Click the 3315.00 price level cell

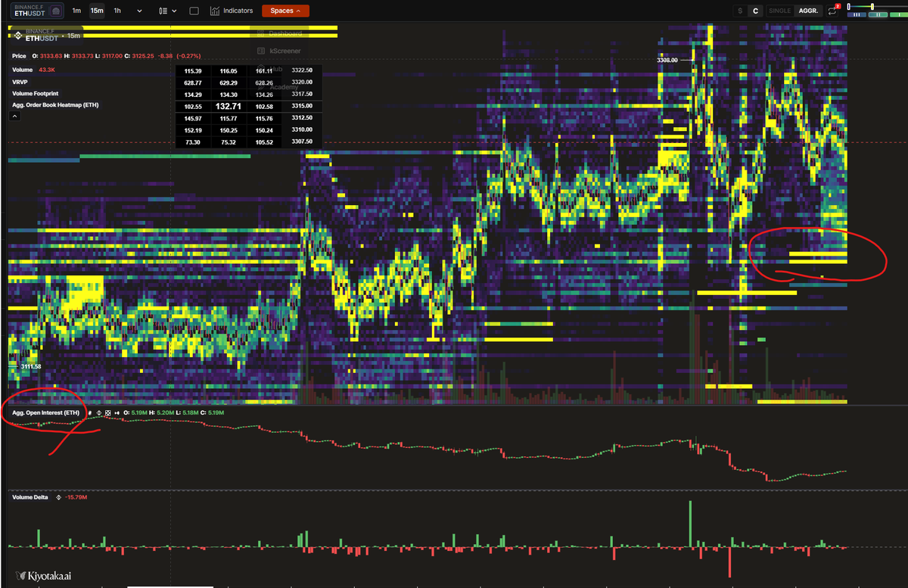coord(302,107)
